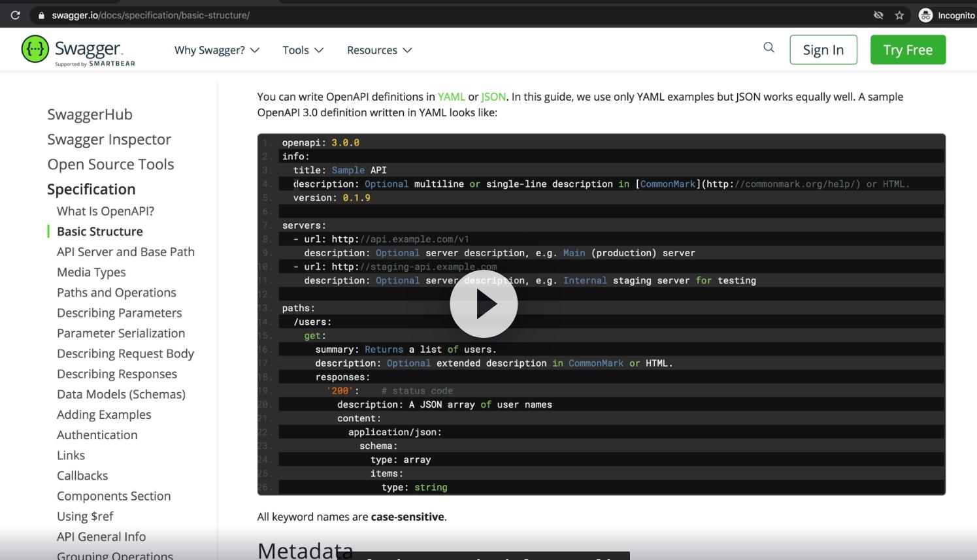Play the video with center play button
The height and width of the screenshot is (560, 977).
pyautogui.click(x=484, y=304)
